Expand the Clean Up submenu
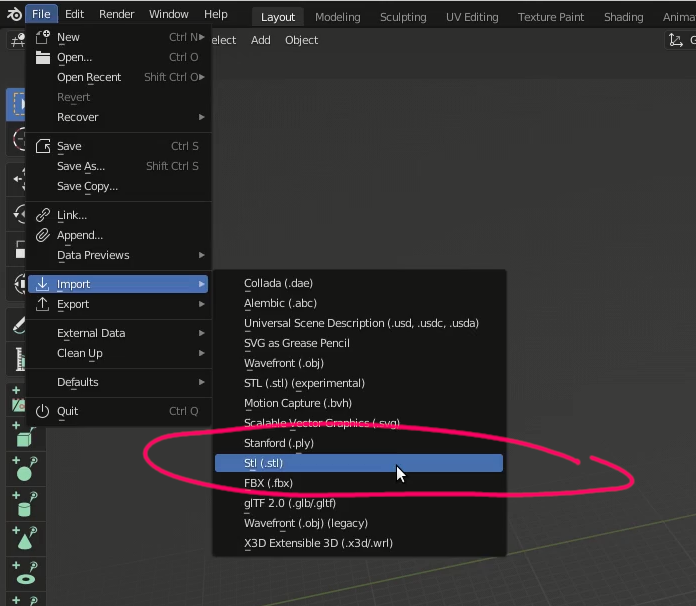The height and width of the screenshot is (606, 696). tap(118, 353)
